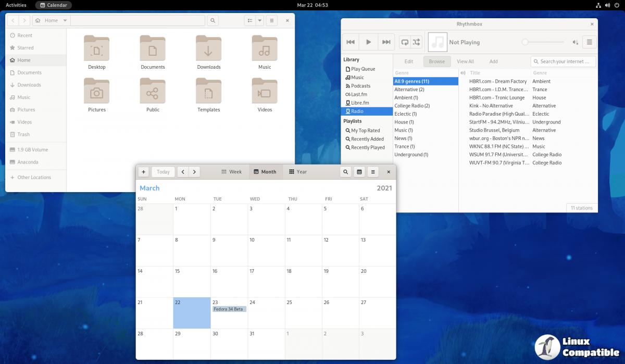The width and height of the screenshot is (625, 364).
Task: Switch to Week view in Calendar
Action: (231, 172)
